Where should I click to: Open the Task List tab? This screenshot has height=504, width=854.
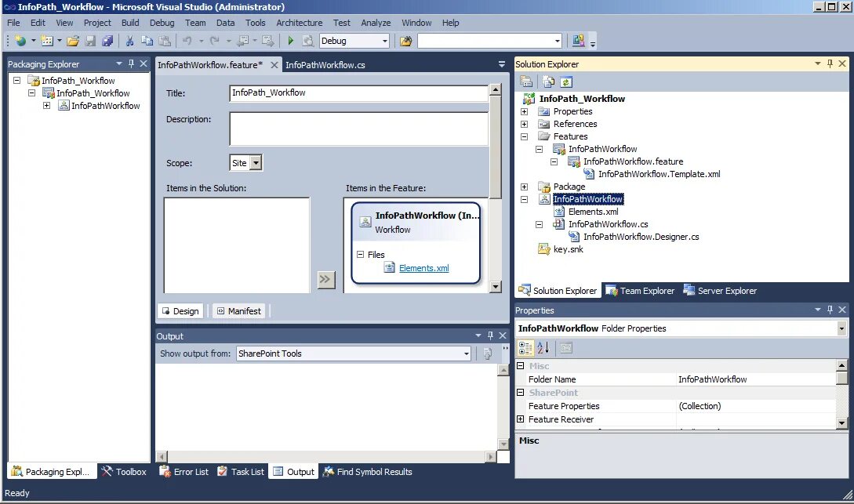(241, 472)
